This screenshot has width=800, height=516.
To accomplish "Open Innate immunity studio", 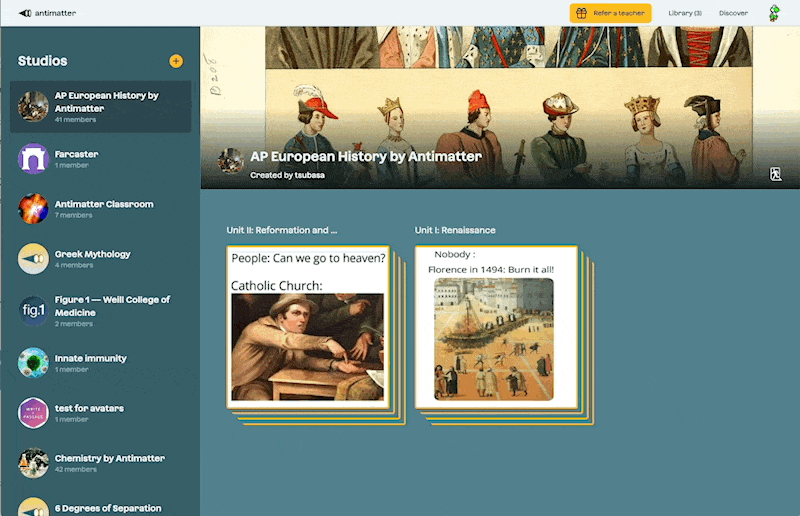I will click(101, 362).
